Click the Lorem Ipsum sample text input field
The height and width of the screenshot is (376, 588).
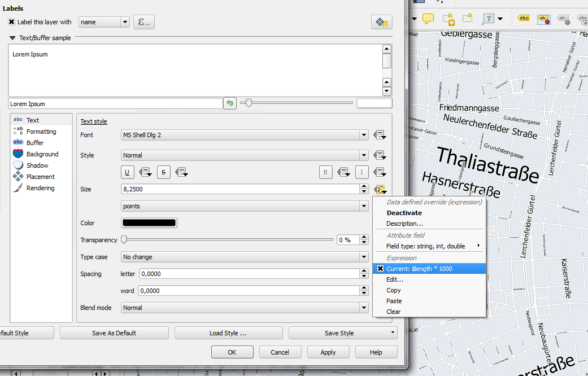(116, 104)
